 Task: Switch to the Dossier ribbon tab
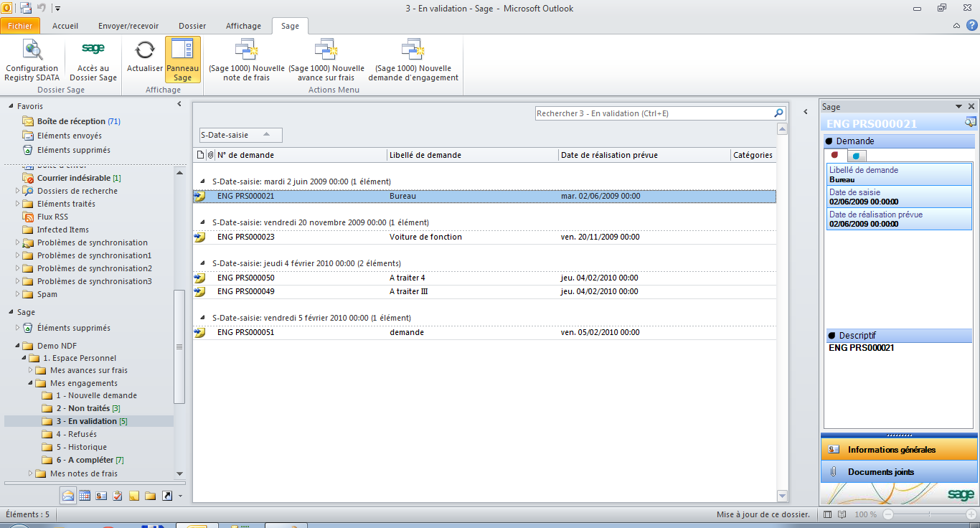pos(192,26)
